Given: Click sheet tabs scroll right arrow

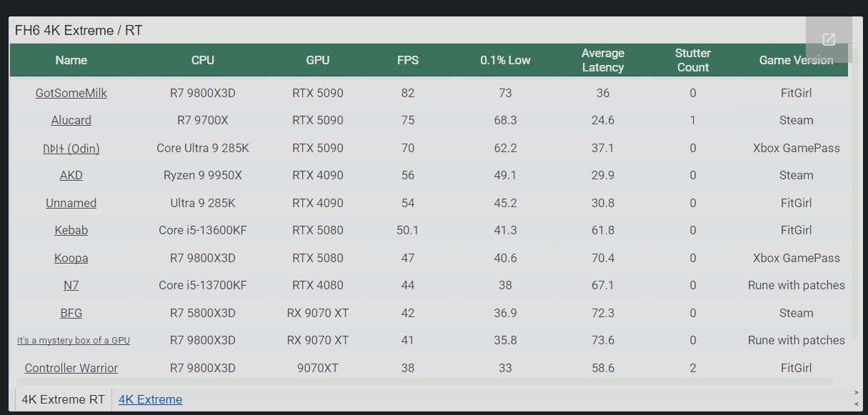Looking at the screenshot, I should tap(856, 393).
